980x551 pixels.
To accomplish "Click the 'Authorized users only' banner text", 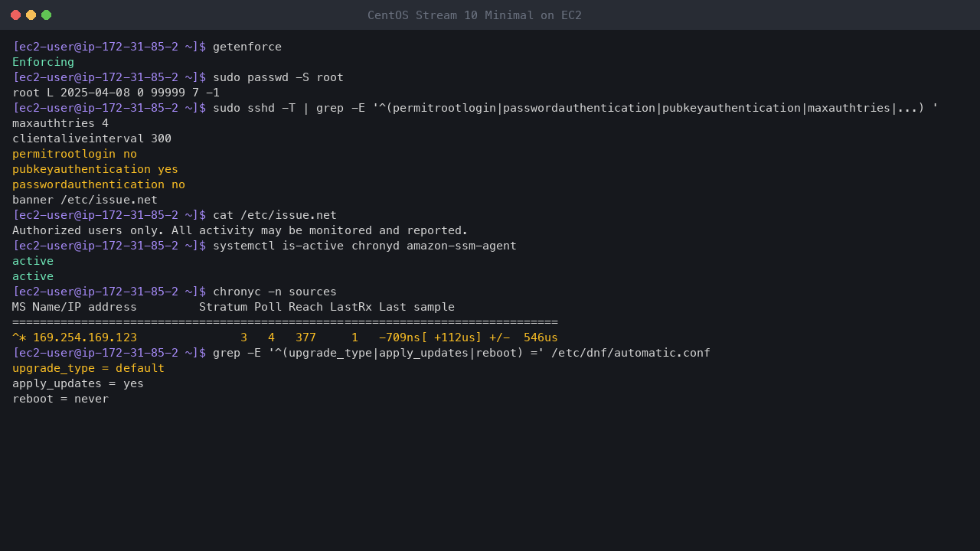I will (240, 230).
